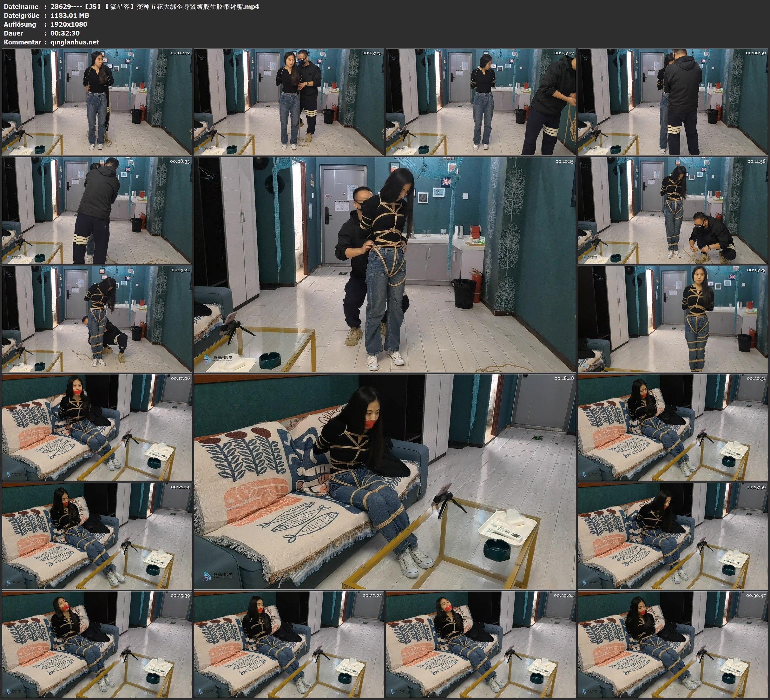Click the frame labeled 00:22:14
770x700 pixels.
coord(97,536)
